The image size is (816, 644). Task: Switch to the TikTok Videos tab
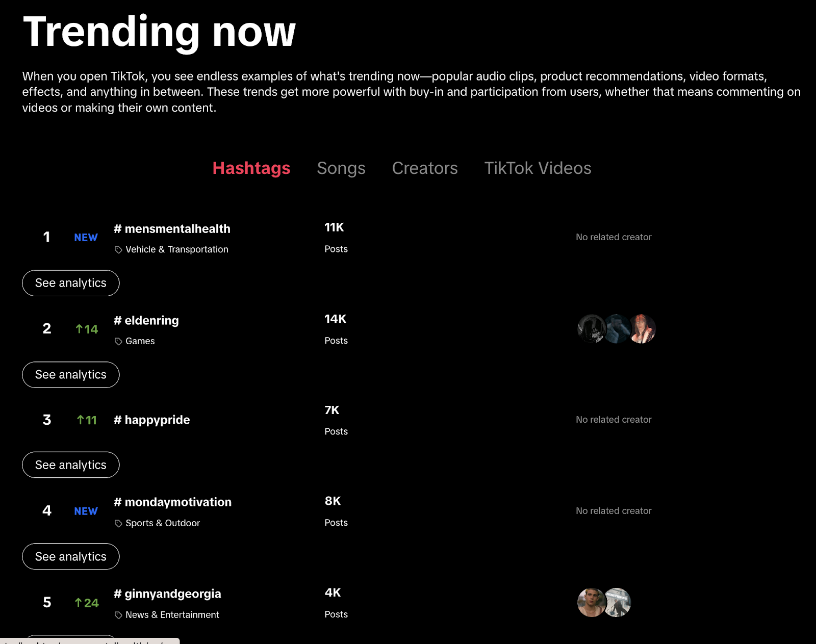pyautogui.click(x=538, y=168)
